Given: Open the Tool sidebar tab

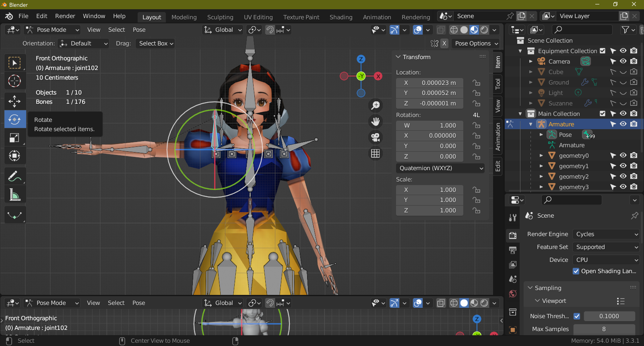Looking at the screenshot, I should (x=498, y=84).
